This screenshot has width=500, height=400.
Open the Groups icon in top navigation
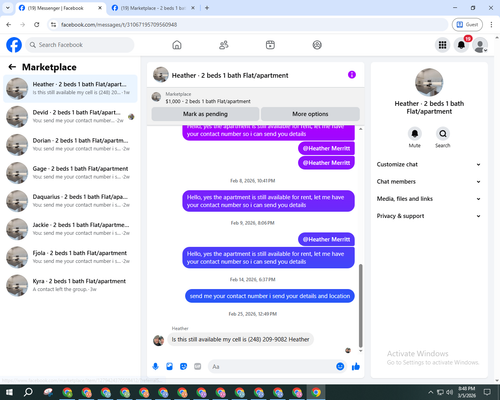click(317, 45)
